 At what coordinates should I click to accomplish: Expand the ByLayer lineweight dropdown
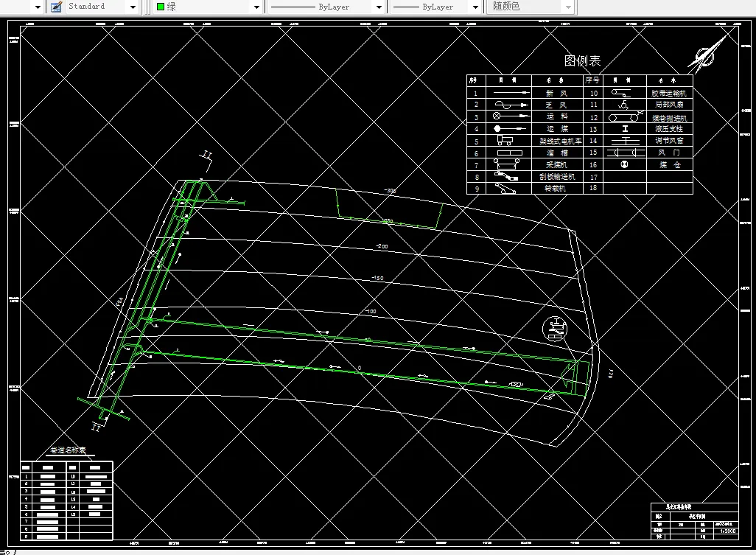coord(475,7)
